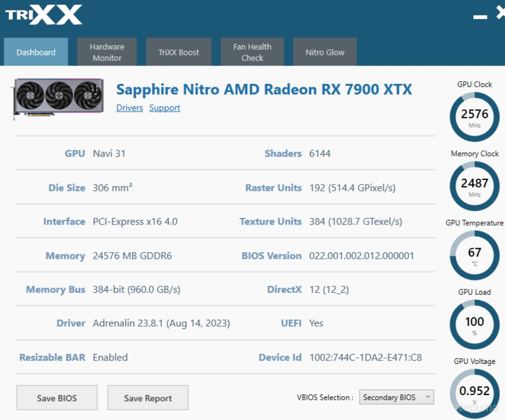Click the BIOS Version number value
The width and height of the screenshot is (505, 420).
point(362,256)
